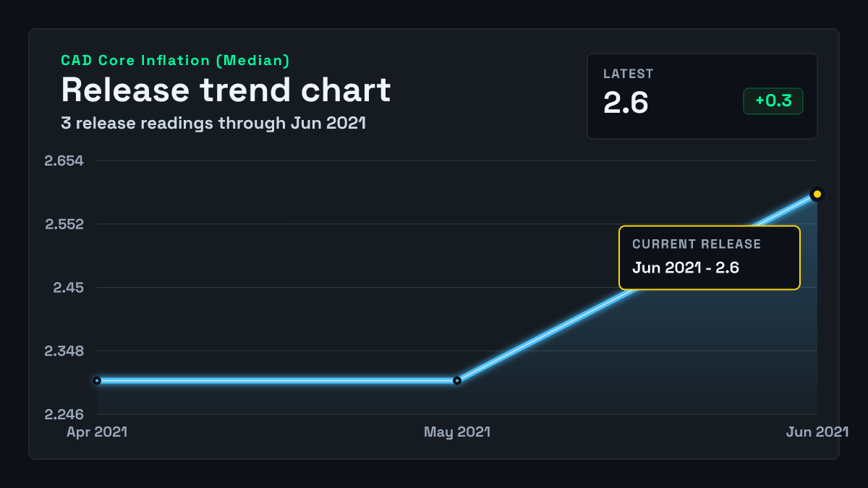Click the 2.552 y-axis label
The height and width of the screenshot is (488, 868).
[64, 224]
